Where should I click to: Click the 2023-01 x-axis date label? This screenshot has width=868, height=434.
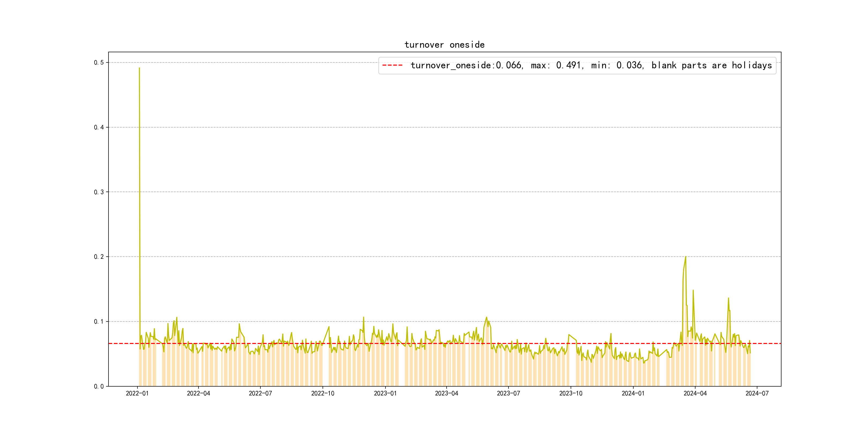(385, 393)
